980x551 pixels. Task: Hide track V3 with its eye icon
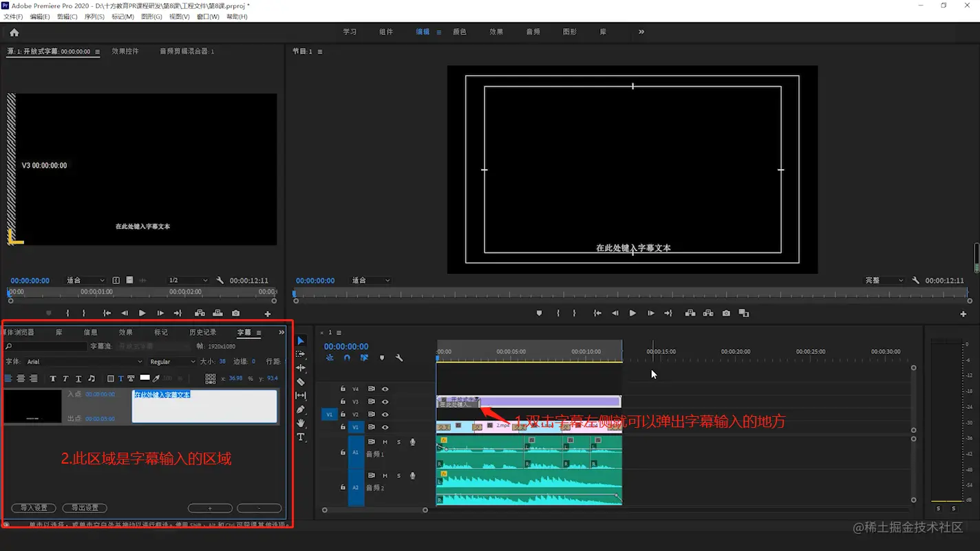point(385,402)
